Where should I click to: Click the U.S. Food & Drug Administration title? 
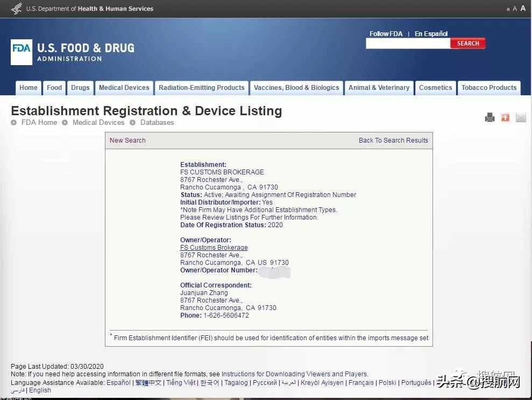click(x=86, y=52)
